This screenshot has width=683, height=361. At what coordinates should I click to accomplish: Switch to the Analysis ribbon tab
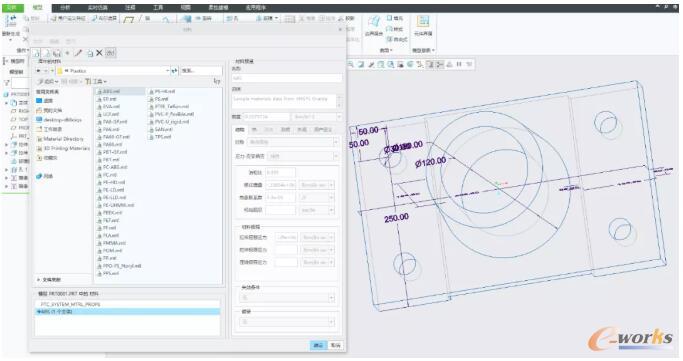click(x=65, y=8)
